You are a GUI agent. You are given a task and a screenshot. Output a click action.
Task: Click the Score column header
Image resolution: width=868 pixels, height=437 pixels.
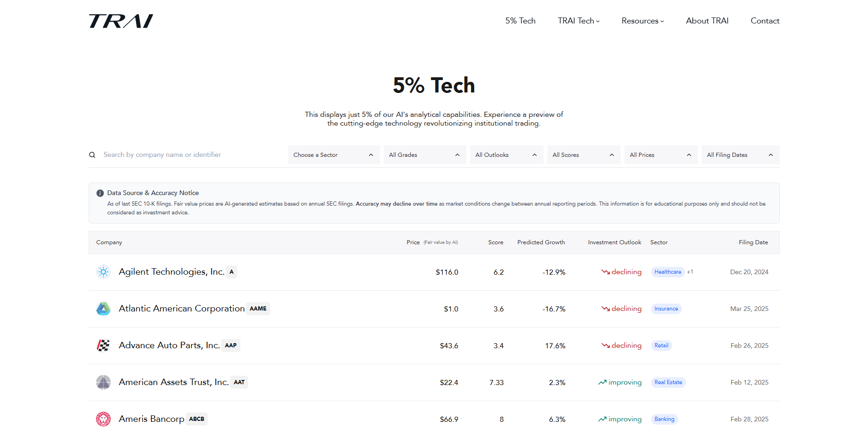pyautogui.click(x=496, y=242)
